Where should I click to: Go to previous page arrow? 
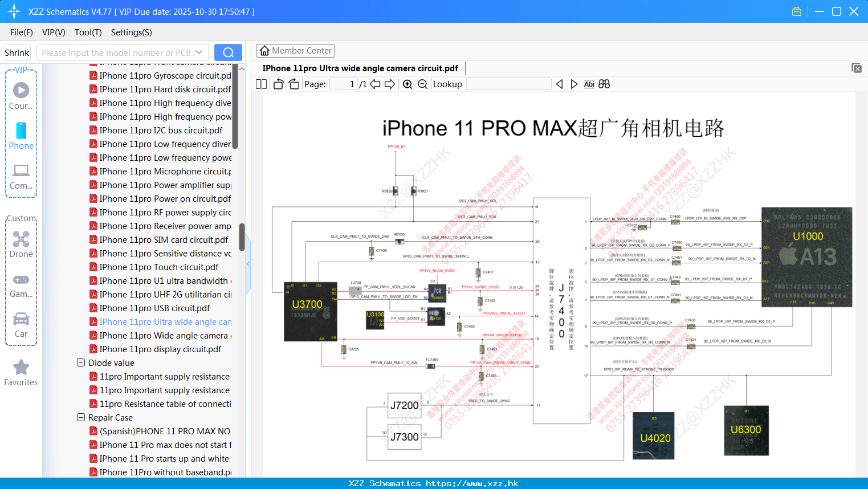pyautogui.click(x=375, y=84)
